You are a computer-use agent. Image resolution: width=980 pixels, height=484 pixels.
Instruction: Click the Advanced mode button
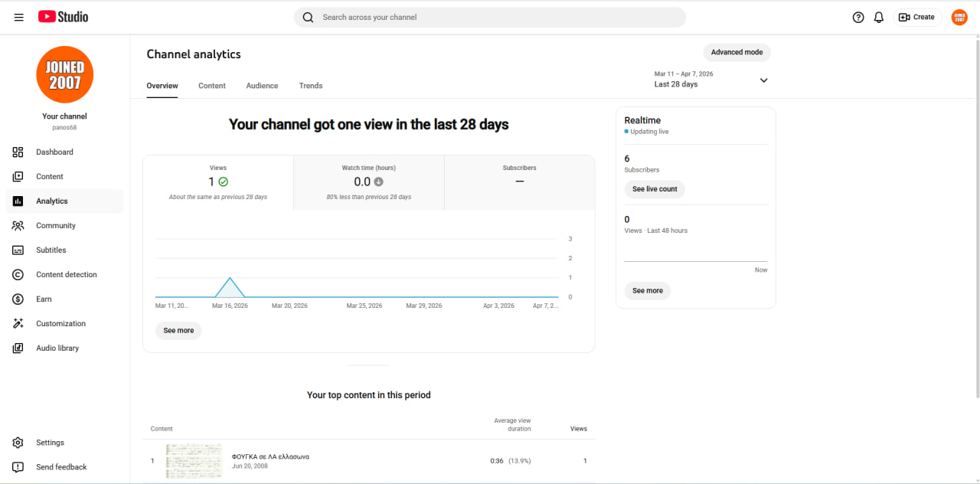pos(737,52)
